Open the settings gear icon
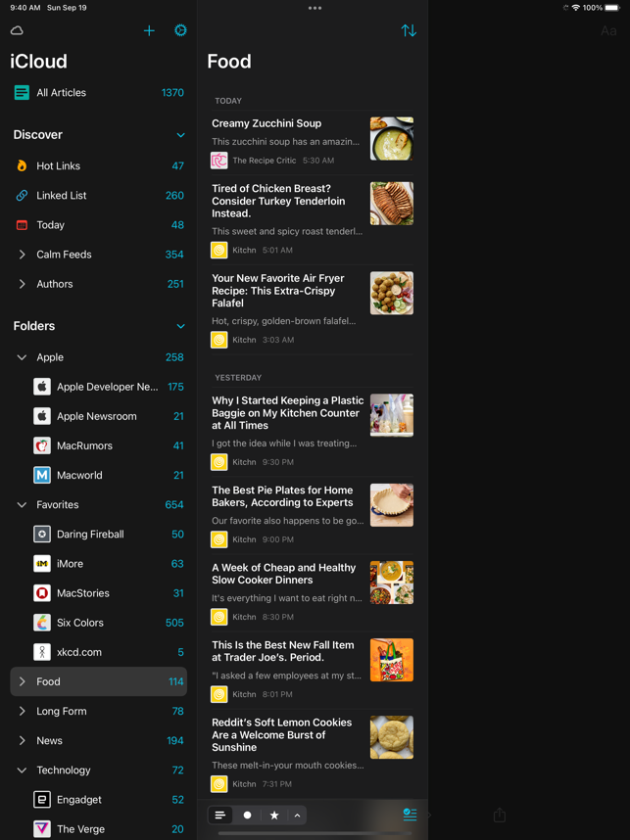630x840 pixels. pos(180,30)
